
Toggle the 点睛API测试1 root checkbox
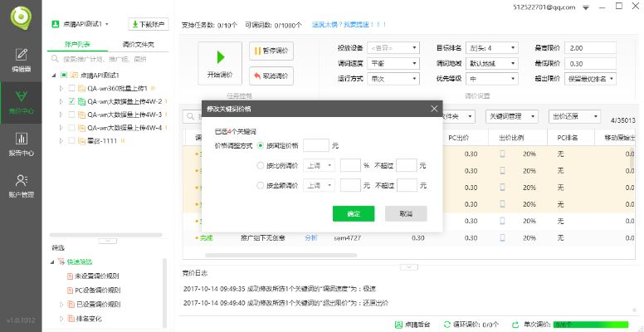point(64,76)
